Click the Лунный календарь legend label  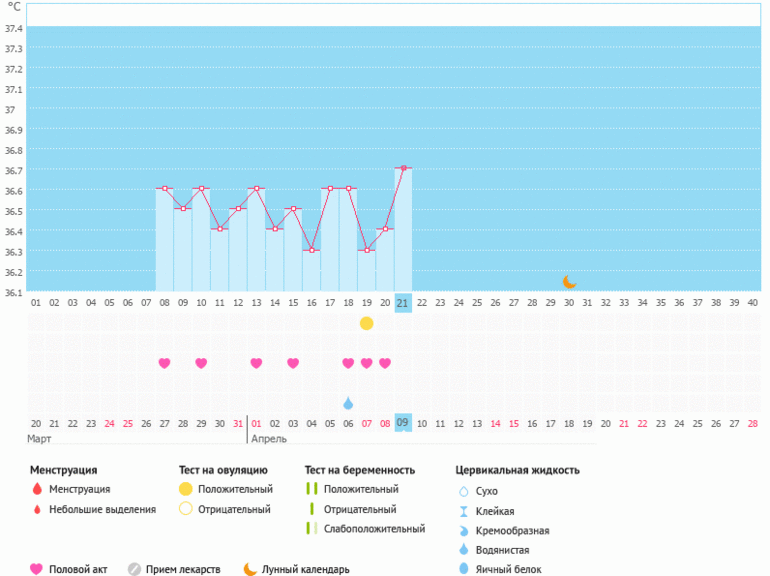pos(305,569)
